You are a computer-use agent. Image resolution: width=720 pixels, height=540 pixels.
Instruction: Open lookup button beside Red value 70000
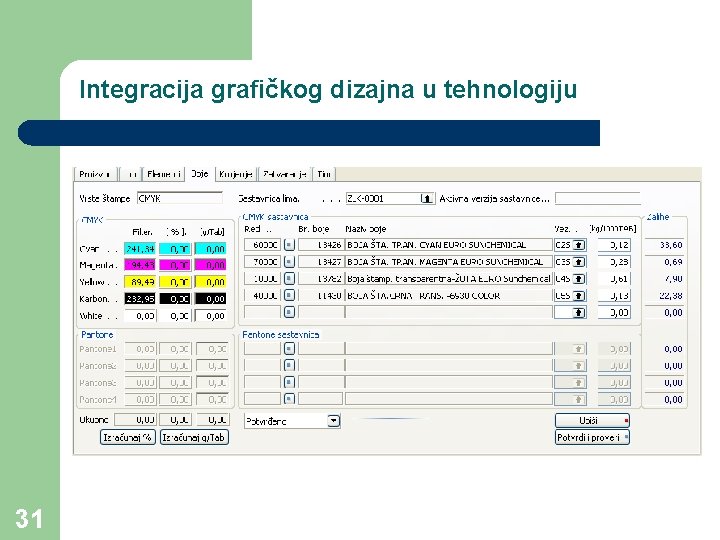[289, 262]
